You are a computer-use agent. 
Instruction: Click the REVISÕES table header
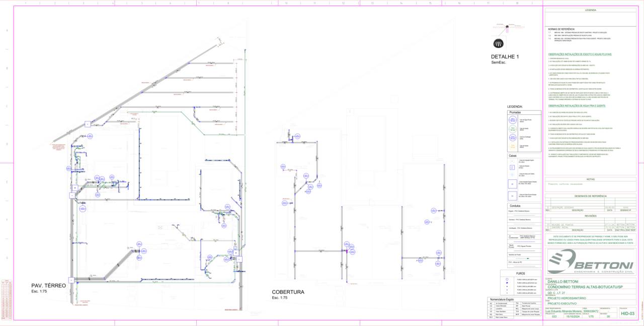coord(590,216)
